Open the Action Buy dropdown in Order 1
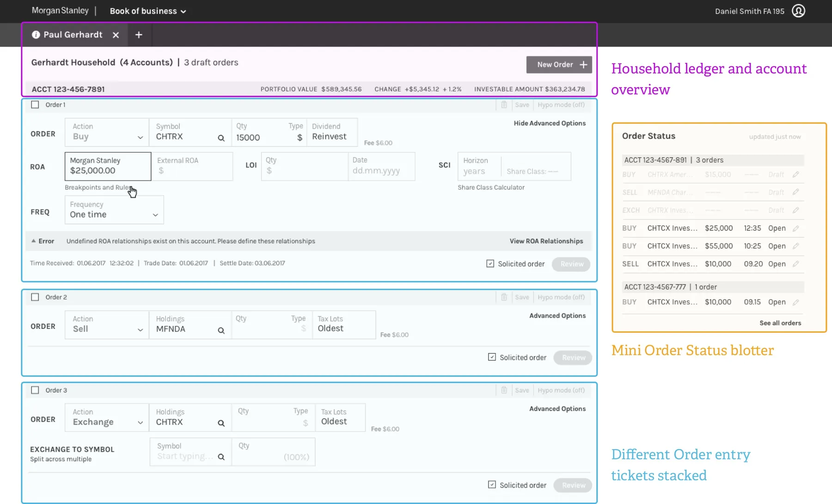The height and width of the screenshot is (504, 832). 107,133
